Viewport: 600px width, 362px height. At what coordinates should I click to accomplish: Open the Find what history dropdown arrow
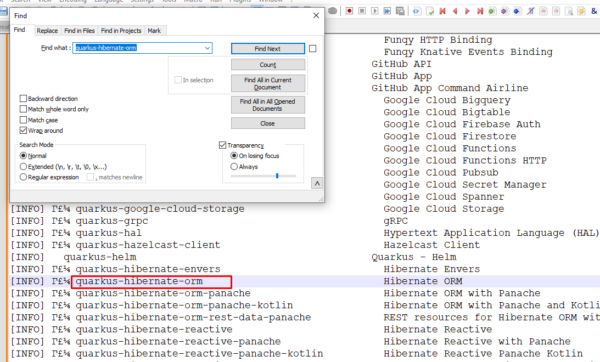pos(207,48)
